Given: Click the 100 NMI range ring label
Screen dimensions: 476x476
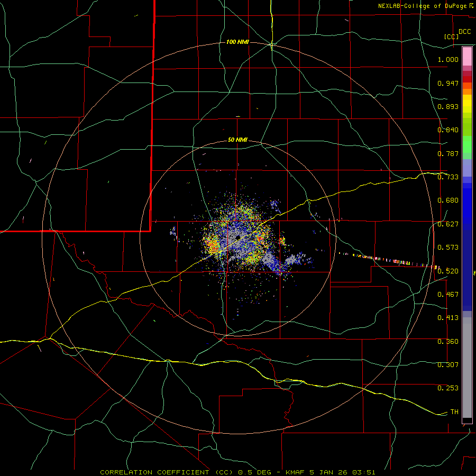Looking at the screenshot, I should pos(237,42).
